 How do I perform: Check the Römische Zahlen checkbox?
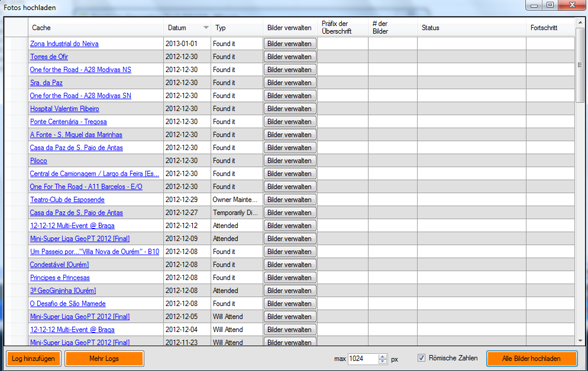422,358
